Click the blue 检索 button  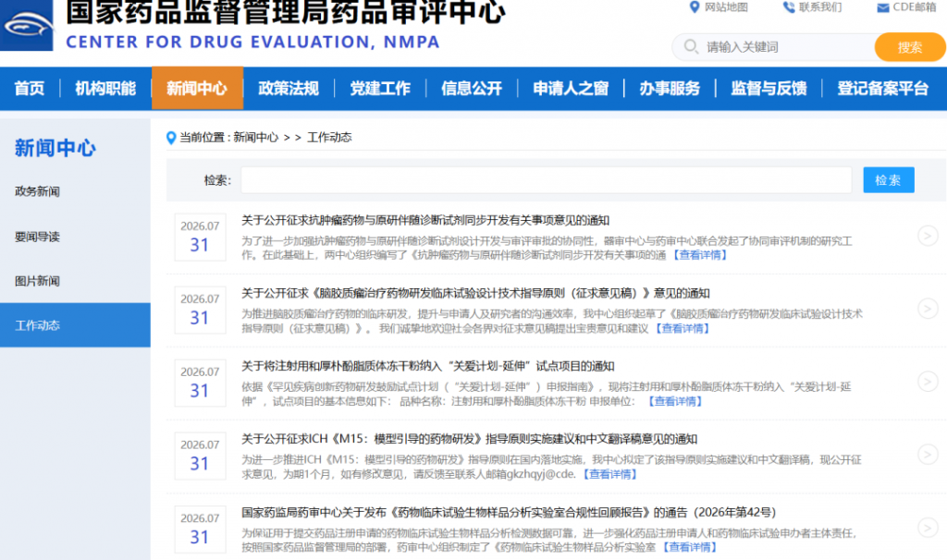tap(889, 180)
